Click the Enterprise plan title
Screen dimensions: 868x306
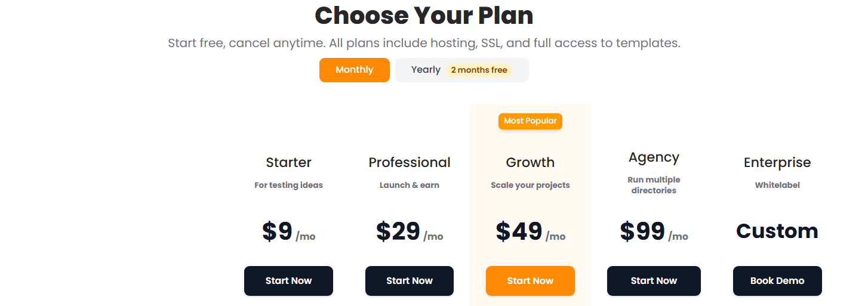[777, 162]
